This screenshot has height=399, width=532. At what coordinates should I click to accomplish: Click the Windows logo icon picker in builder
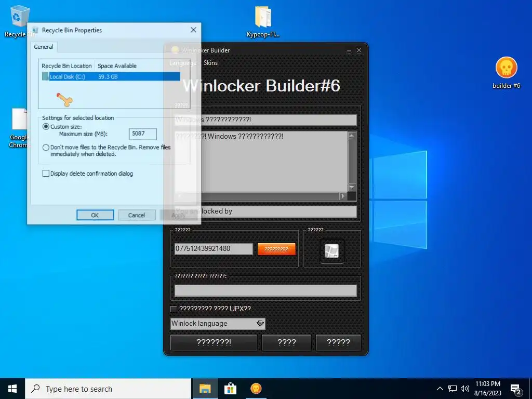332,251
